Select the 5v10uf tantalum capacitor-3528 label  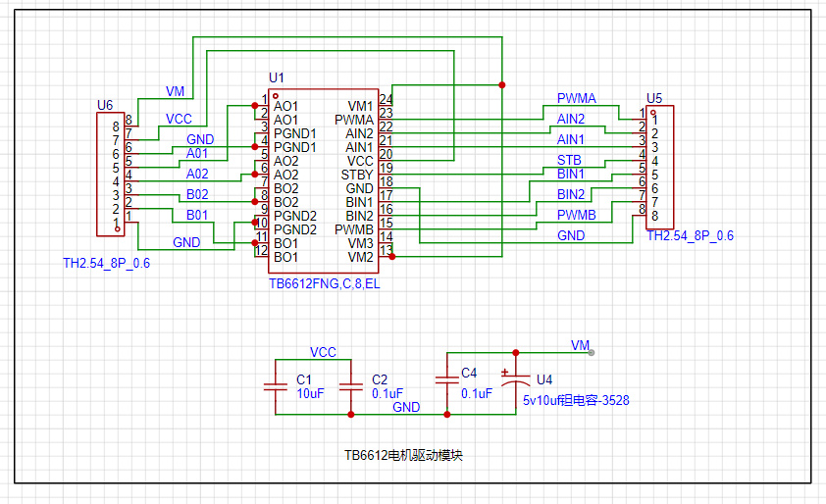click(576, 400)
